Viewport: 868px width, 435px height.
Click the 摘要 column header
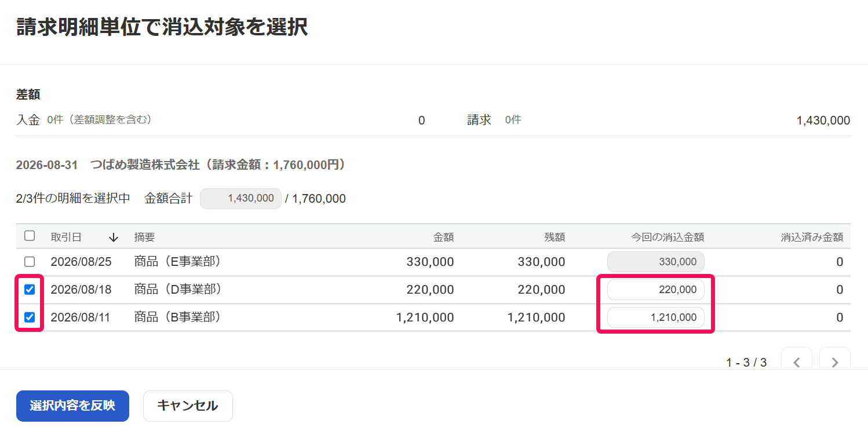144,237
